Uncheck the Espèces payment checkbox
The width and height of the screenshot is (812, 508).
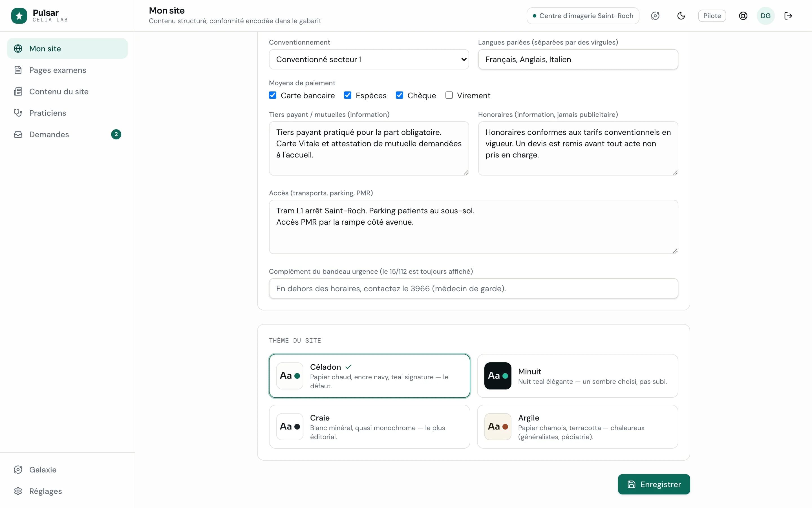(x=348, y=95)
